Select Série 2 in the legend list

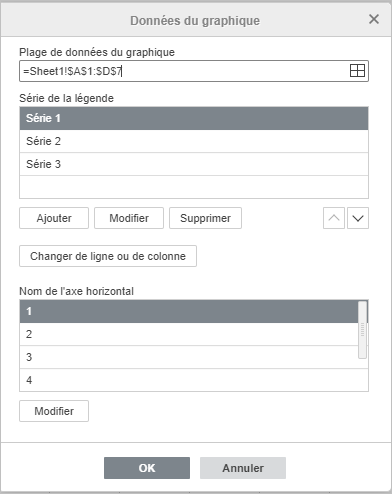(x=194, y=141)
